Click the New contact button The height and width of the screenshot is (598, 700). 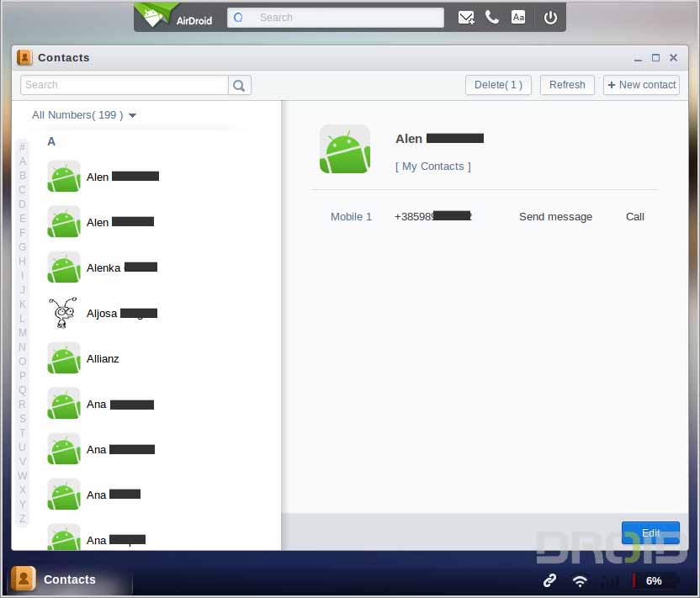[641, 85]
